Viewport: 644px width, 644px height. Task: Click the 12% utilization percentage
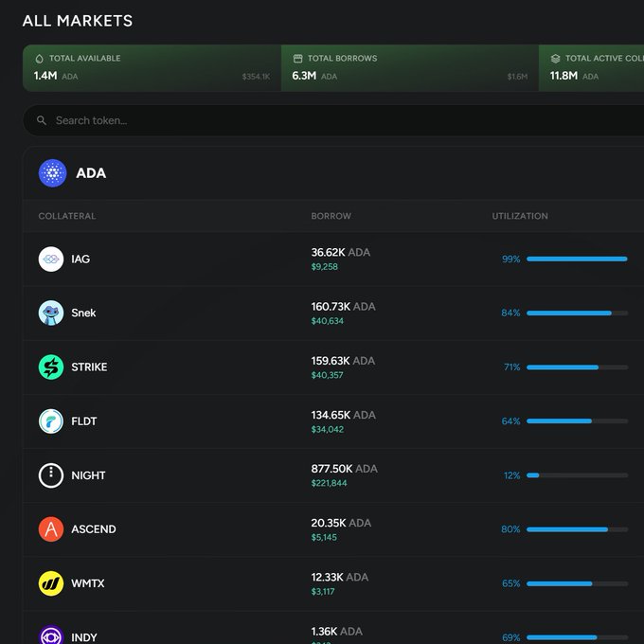511,475
